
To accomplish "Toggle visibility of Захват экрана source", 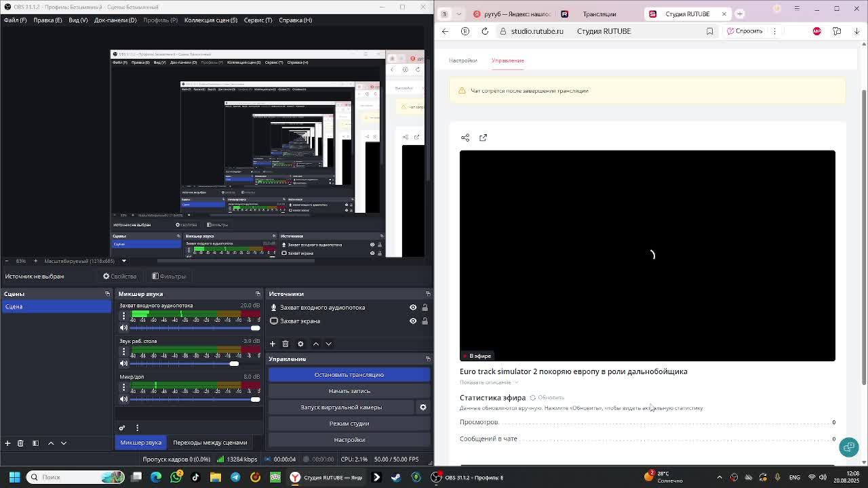I will [413, 321].
